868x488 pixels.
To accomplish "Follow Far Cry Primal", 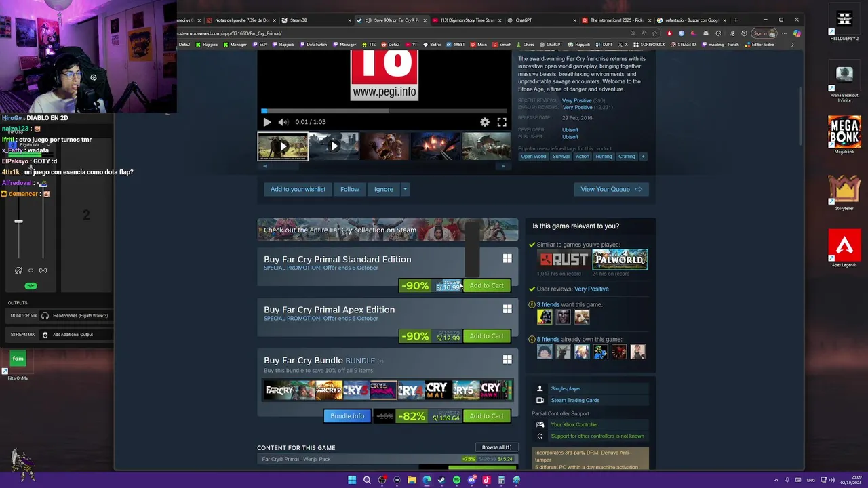I will (x=350, y=189).
